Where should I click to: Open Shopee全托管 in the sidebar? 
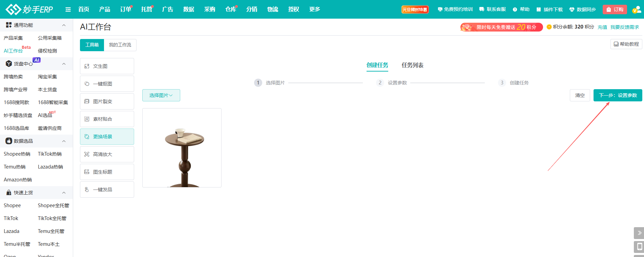coord(54,205)
